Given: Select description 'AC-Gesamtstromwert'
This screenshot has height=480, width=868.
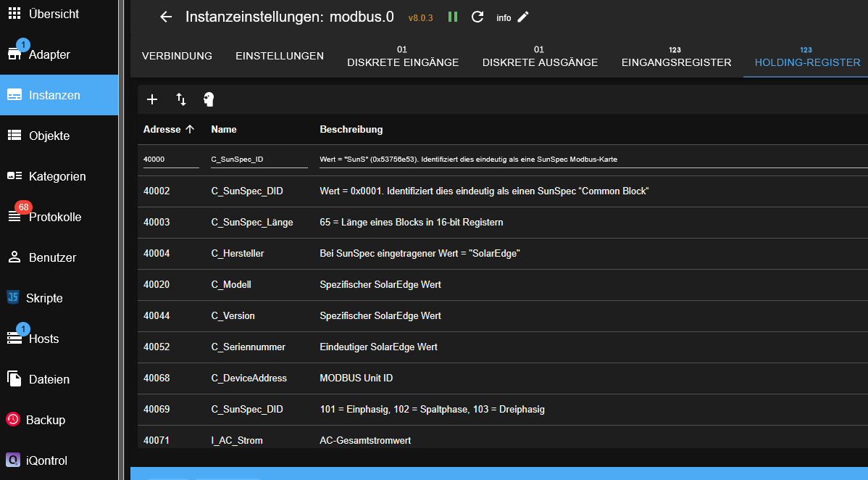Looking at the screenshot, I should [365, 440].
